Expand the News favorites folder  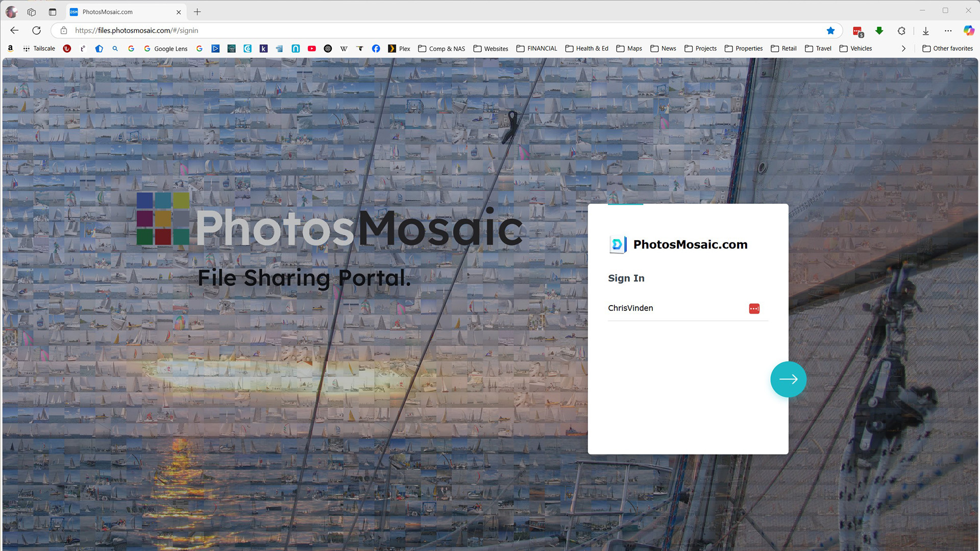pos(663,48)
